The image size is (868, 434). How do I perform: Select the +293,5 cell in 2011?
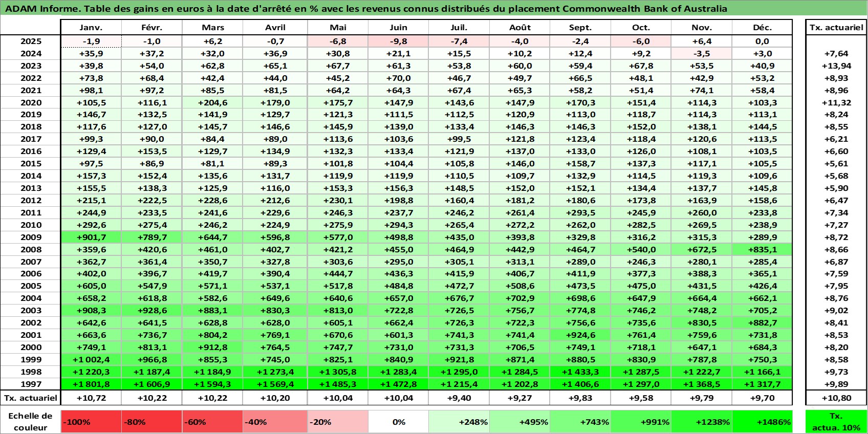pos(580,212)
